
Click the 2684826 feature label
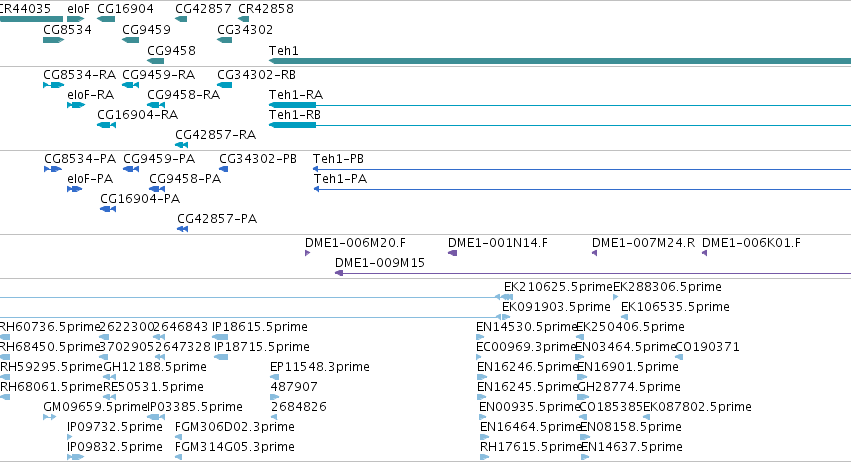[299, 407]
